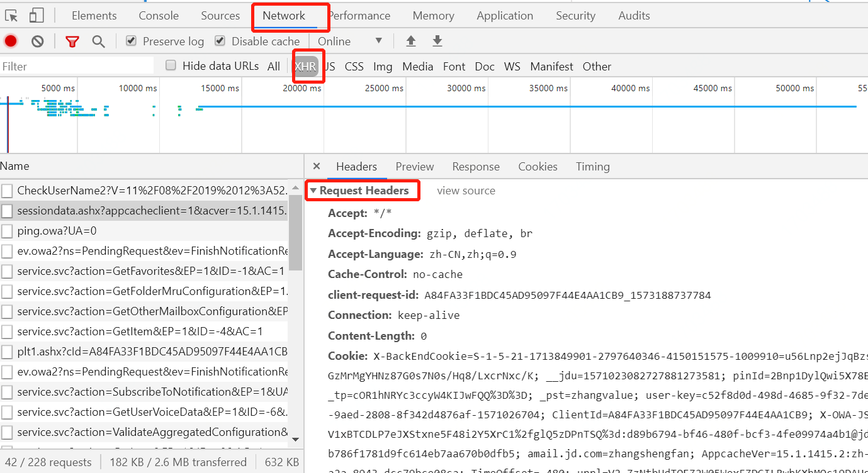Open network search magnifier

(98, 42)
